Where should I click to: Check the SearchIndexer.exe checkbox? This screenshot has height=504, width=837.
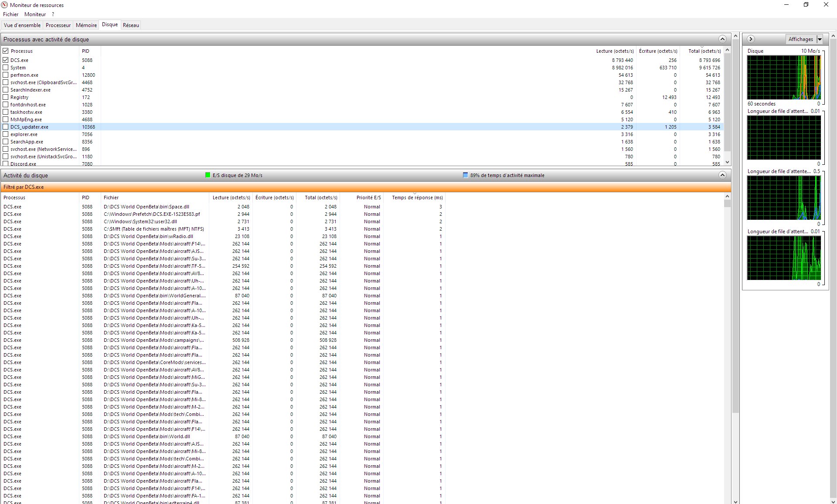pyautogui.click(x=6, y=90)
